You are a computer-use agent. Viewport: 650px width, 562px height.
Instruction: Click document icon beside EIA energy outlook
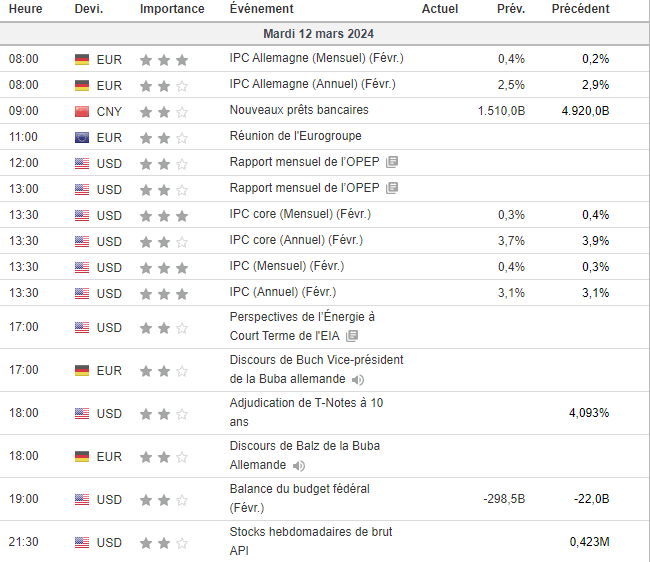point(352,336)
